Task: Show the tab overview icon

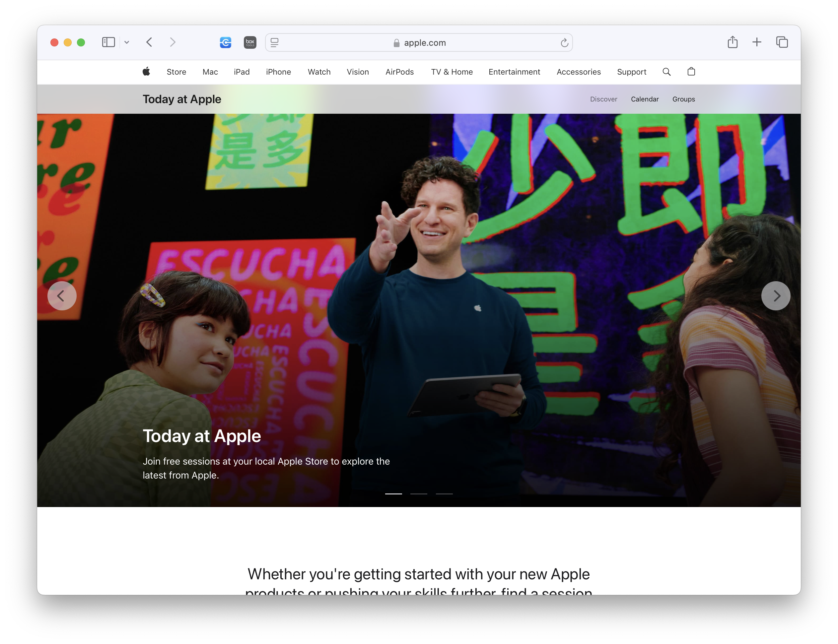Action: pyautogui.click(x=782, y=42)
